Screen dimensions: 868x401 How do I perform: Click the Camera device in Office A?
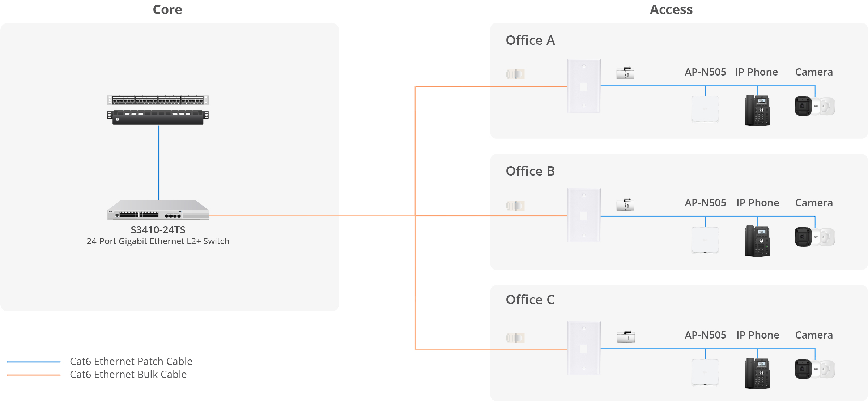[815, 106]
